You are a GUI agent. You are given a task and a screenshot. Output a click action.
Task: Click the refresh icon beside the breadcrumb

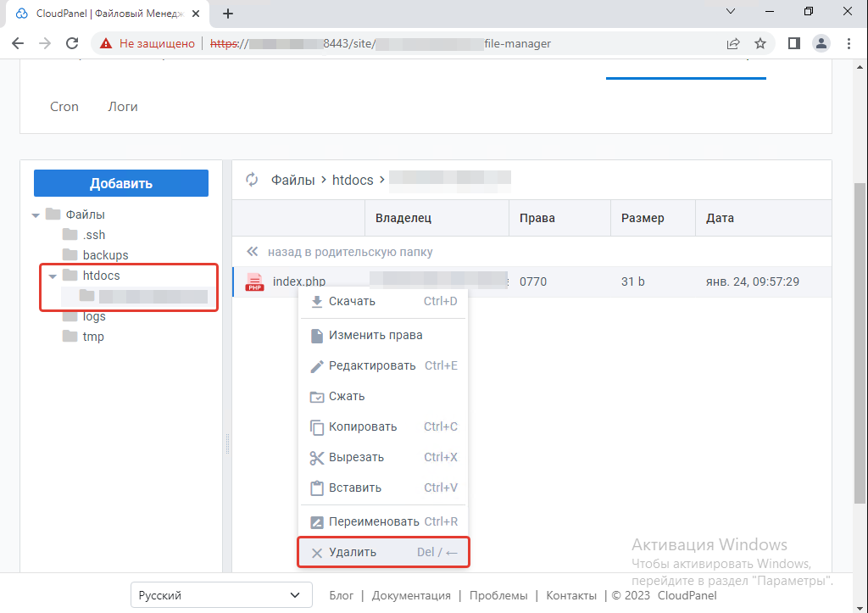point(252,180)
